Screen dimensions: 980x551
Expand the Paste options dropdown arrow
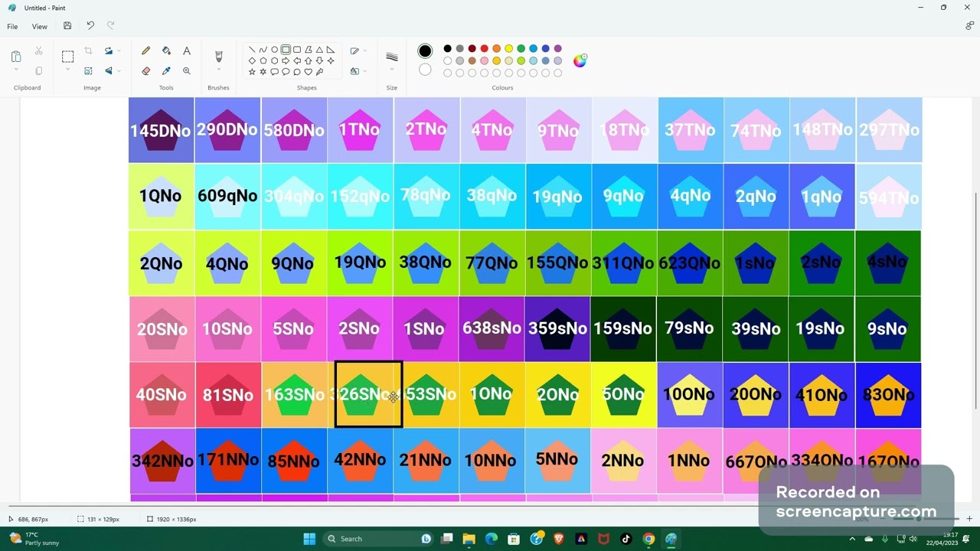pos(16,70)
